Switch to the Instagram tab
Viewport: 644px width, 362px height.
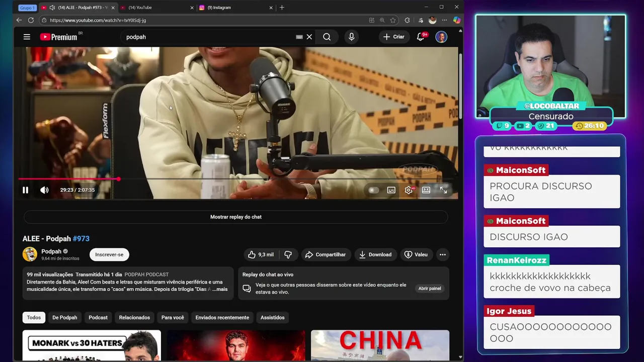(x=236, y=8)
